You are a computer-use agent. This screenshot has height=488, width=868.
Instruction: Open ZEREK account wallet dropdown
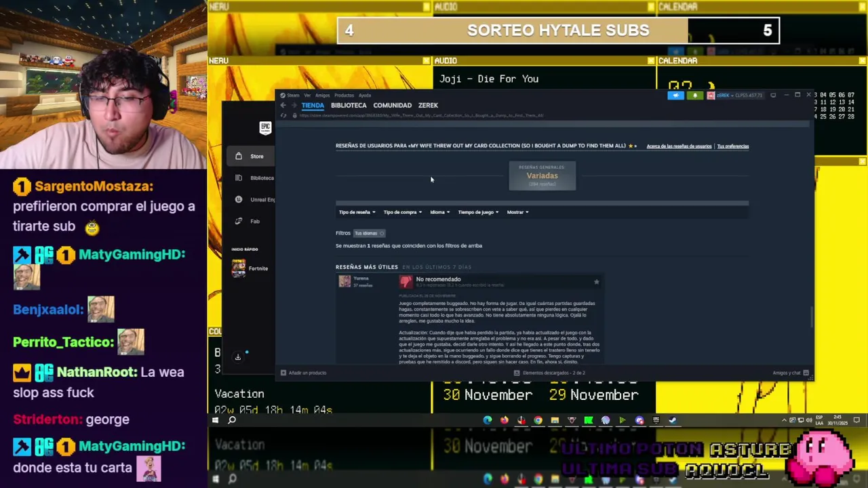tap(740, 96)
